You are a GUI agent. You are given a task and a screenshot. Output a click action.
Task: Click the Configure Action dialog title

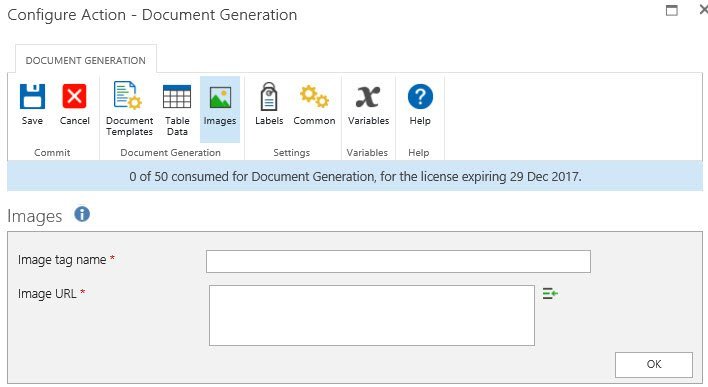click(152, 14)
